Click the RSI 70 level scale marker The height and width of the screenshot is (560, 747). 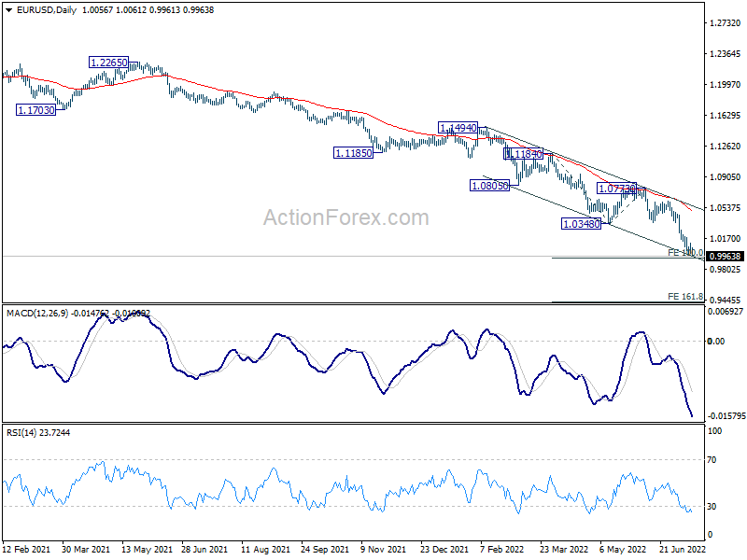[x=712, y=459]
